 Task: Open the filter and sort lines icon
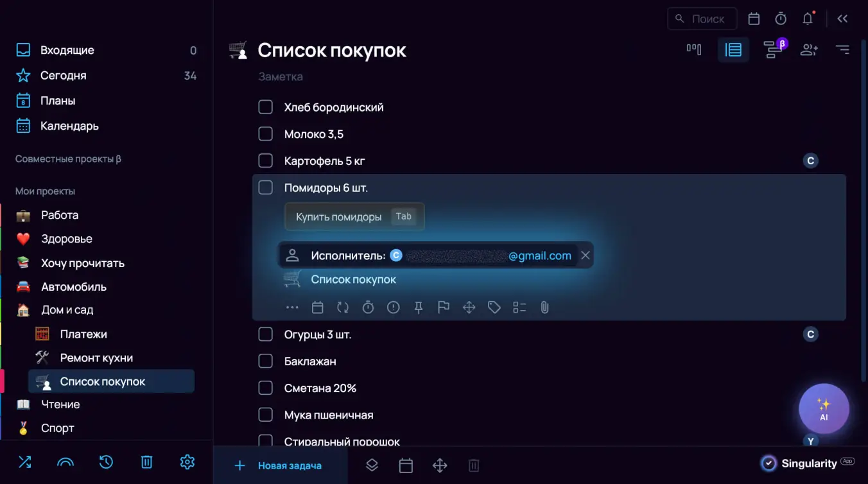tap(842, 49)
